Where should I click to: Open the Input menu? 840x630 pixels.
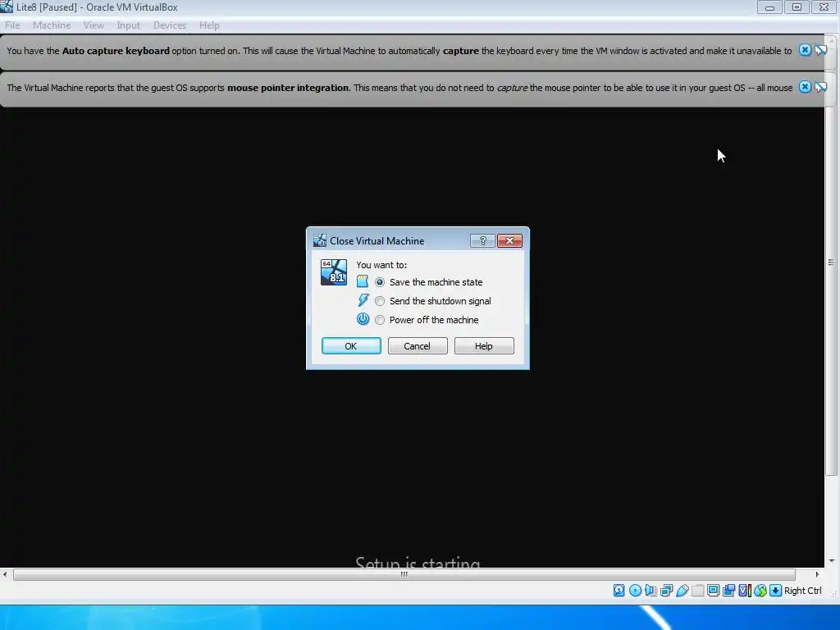click(129, 25)
